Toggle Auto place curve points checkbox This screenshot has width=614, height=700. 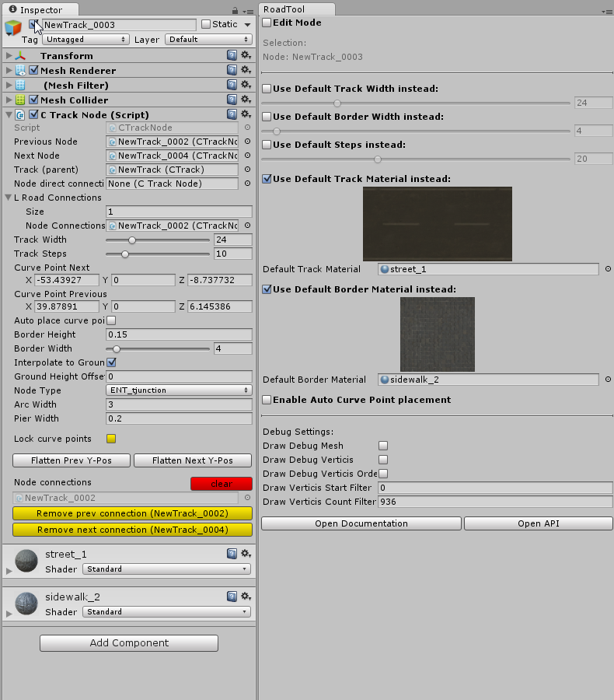(112, 320)
